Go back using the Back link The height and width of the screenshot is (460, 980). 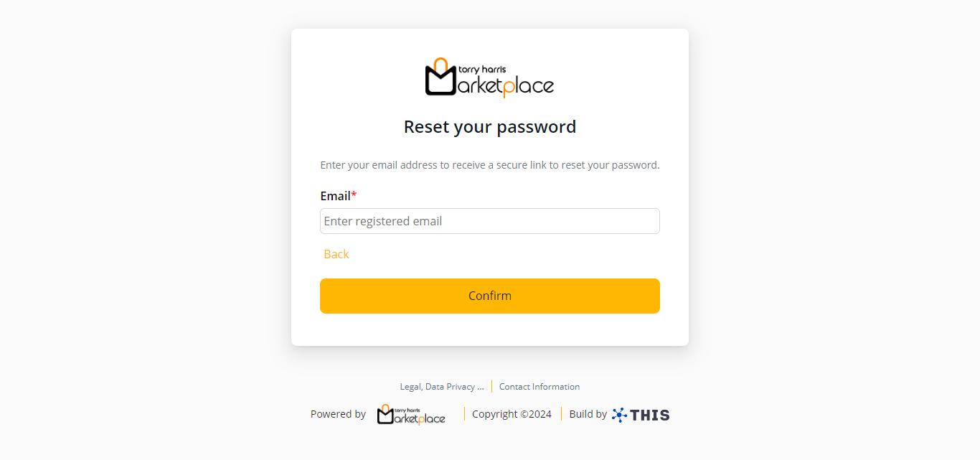tap(336, 254)
